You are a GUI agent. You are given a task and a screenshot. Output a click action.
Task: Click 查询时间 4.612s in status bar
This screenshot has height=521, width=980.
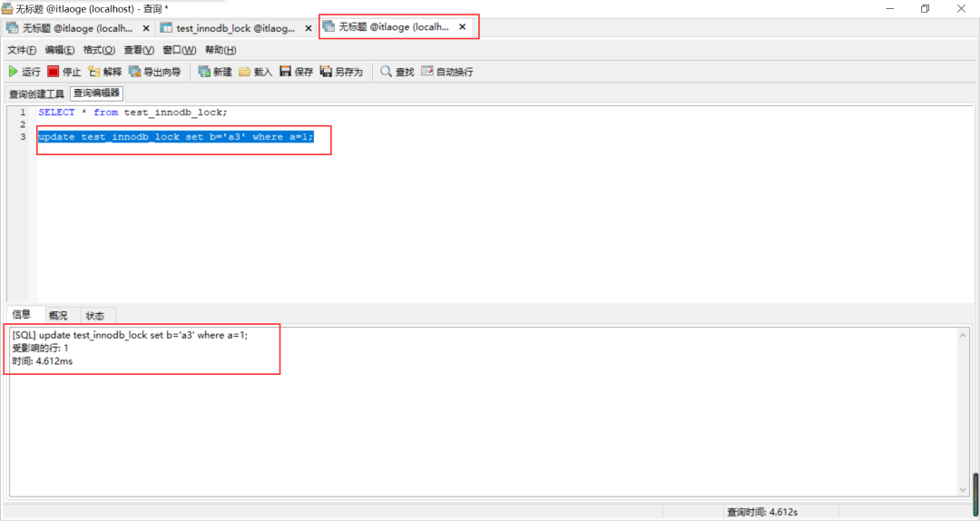coord(762,512)
